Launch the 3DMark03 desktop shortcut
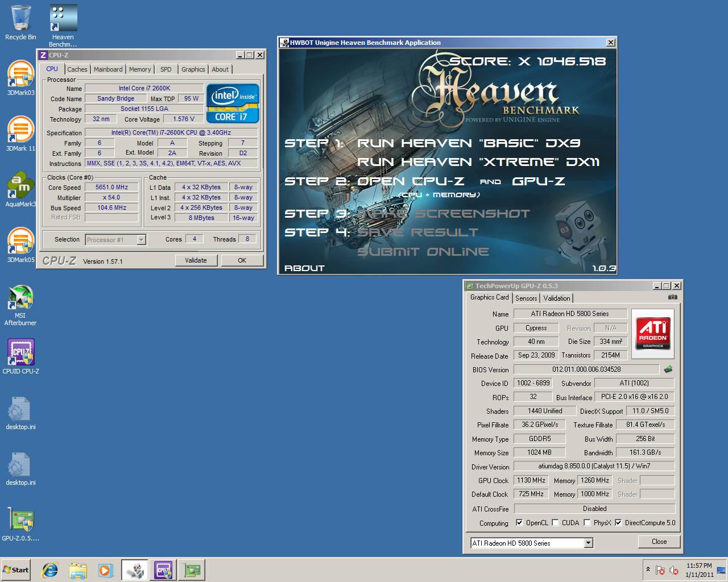This screenshot has height=582, width=728. coord(20,78)
